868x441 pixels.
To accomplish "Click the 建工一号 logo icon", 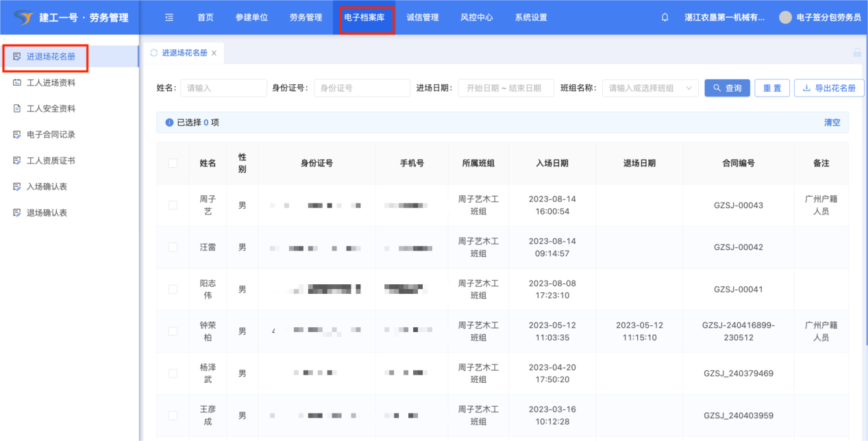I will [23, 18].
